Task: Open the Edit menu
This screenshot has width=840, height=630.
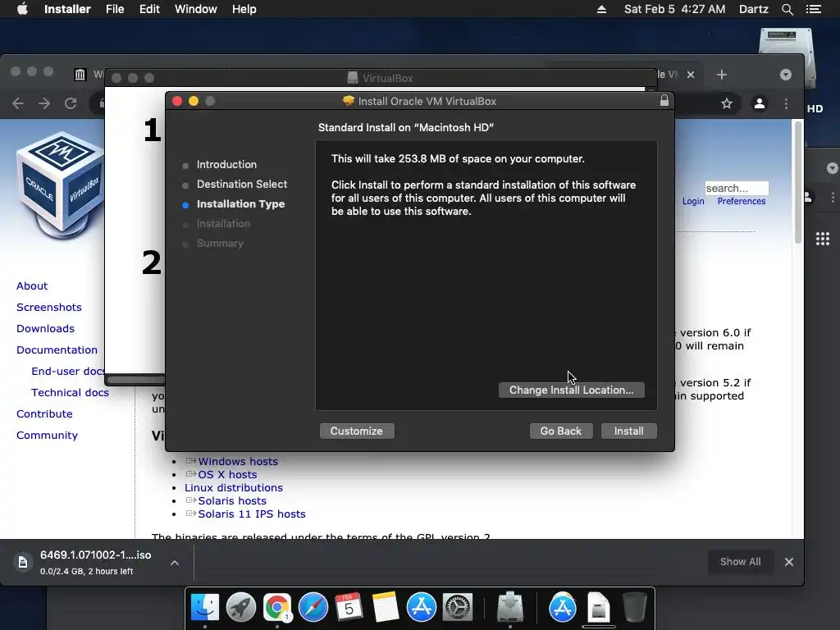Action: (149, 9)
